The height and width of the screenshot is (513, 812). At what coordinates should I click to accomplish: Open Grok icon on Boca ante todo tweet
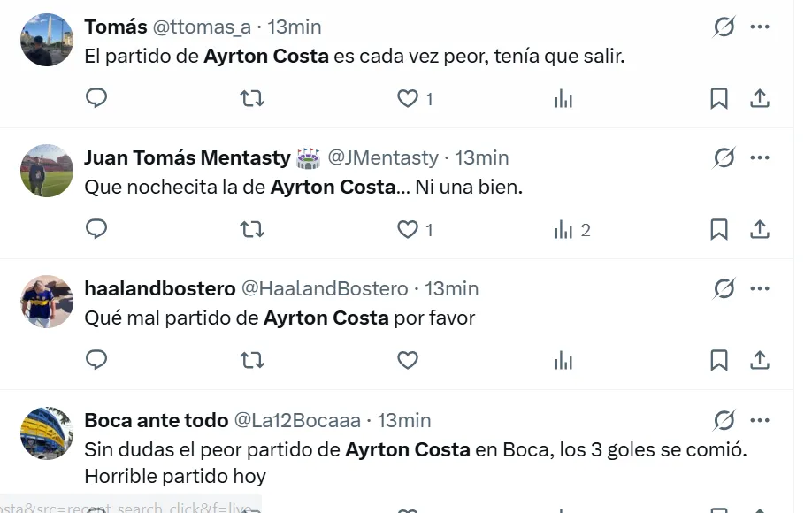click(724, 420)
